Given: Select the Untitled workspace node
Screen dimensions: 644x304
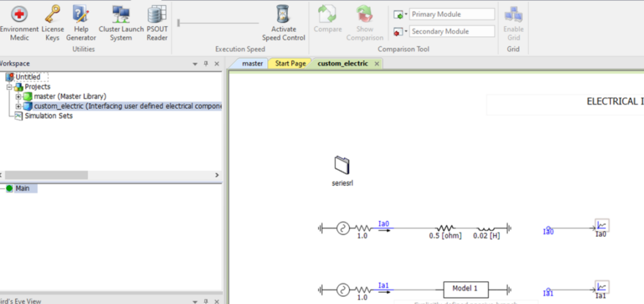Looking at the screenshot, I should click(27, 77).
